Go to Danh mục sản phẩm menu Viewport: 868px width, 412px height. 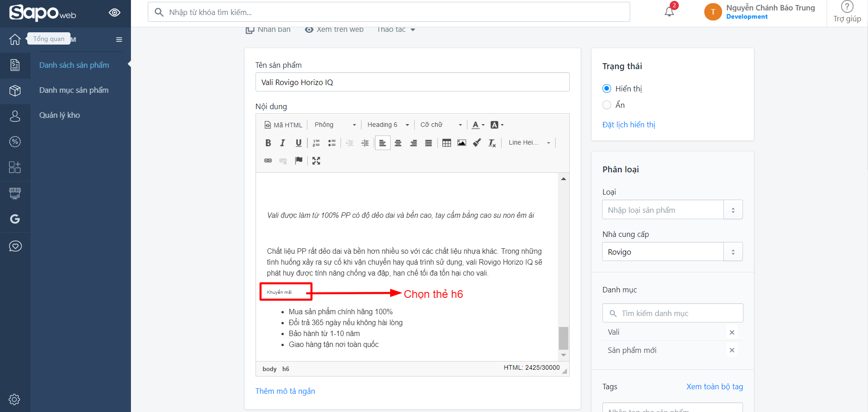click(74, 90)
